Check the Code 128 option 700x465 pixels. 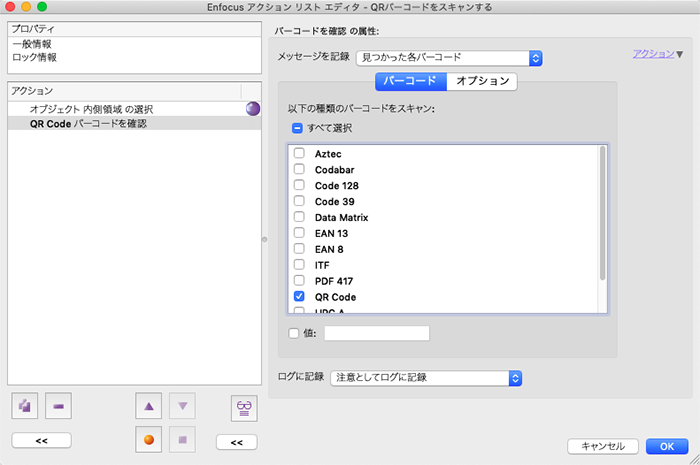299,185
